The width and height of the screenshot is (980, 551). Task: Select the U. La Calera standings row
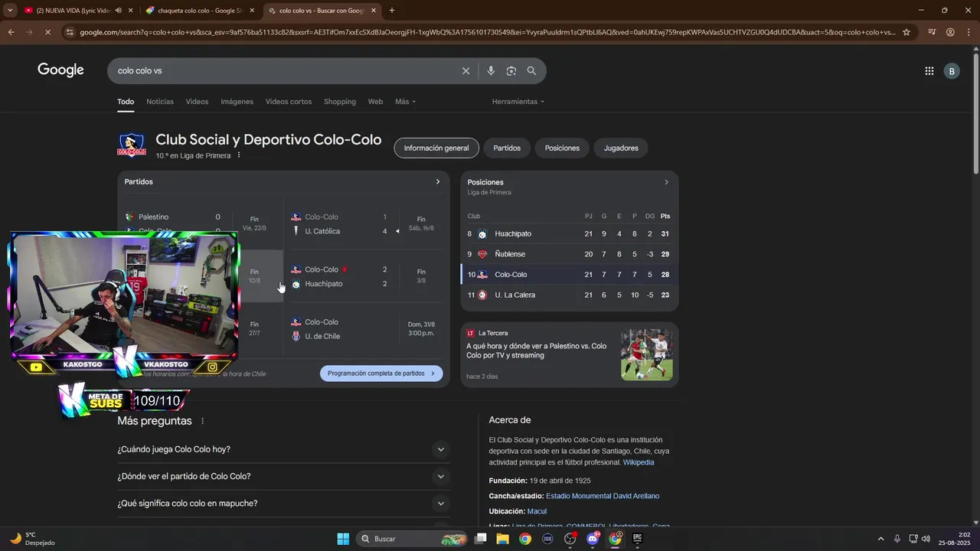pyautogui.click(x=569, y=295)
